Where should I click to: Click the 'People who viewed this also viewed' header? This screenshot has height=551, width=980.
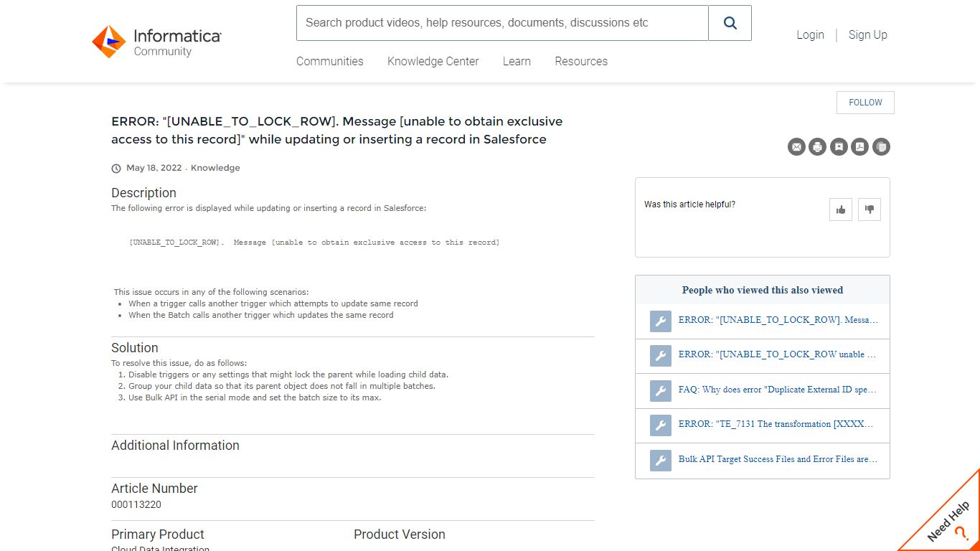pyautogui.click(x=763, y=291)
